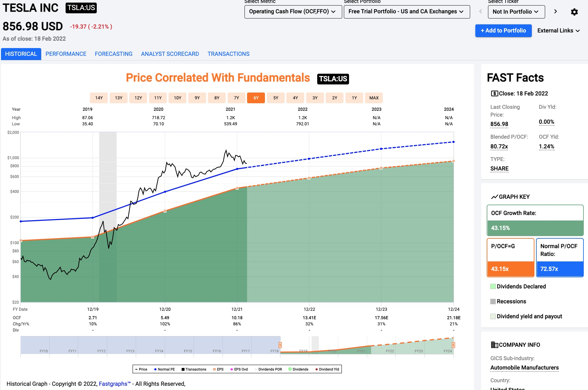
Task: Select the 2Y time range
Action: coord(335,98)
